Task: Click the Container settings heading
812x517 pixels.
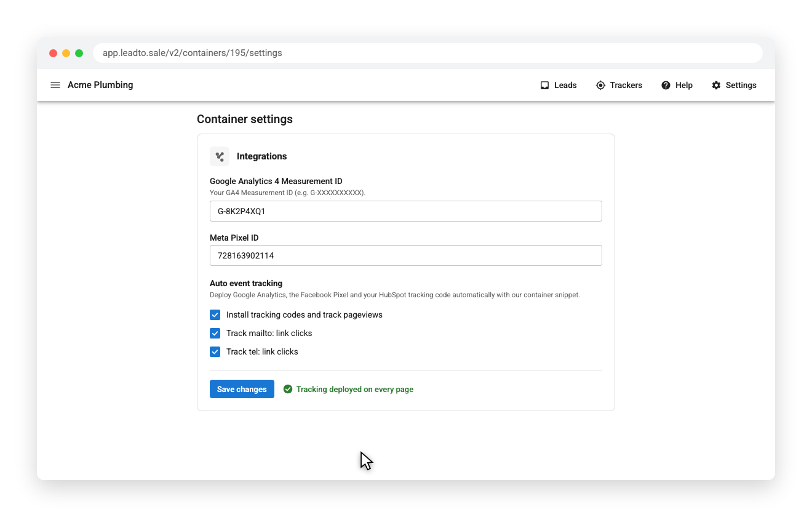Action: [x=245, y=119]
